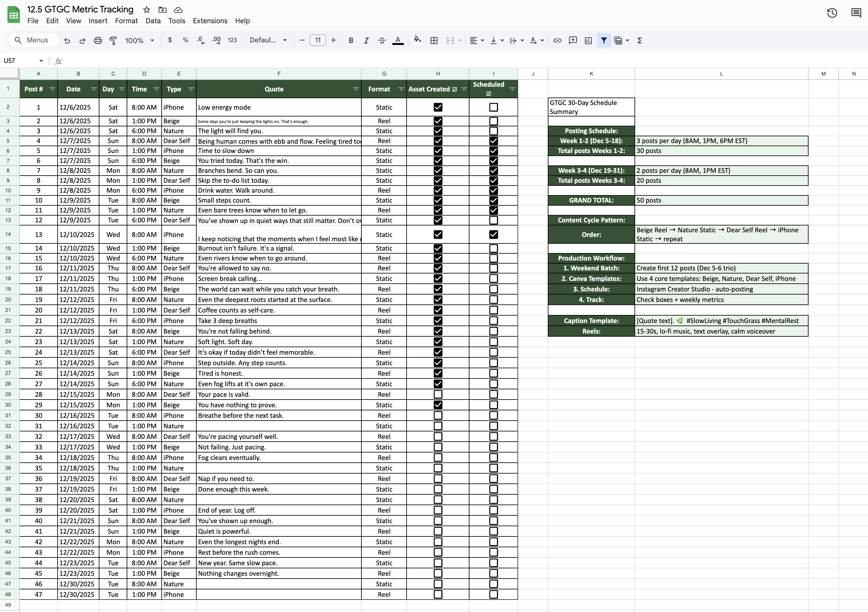Click the paint format roller icon

click(113, 41)
